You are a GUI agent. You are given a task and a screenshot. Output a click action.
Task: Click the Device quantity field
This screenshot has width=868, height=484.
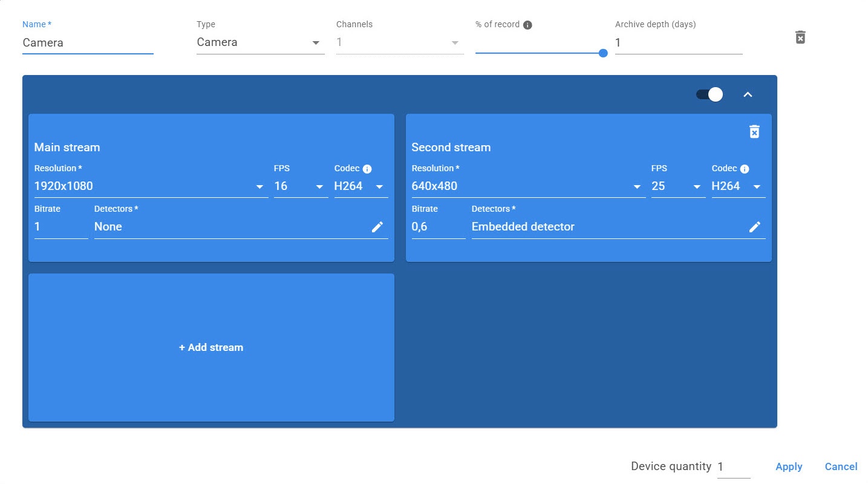coord(733,467)
